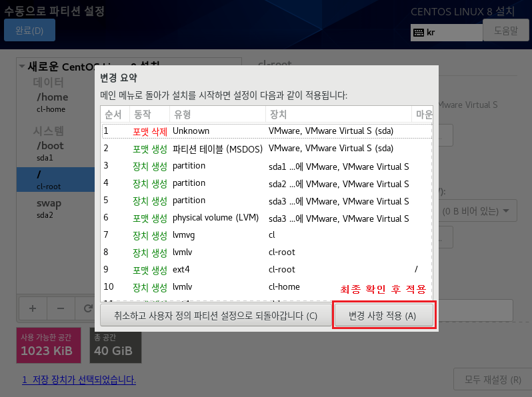Open 도움말 help button
Screen dimensions: 532x397
[x=505, y=30]
